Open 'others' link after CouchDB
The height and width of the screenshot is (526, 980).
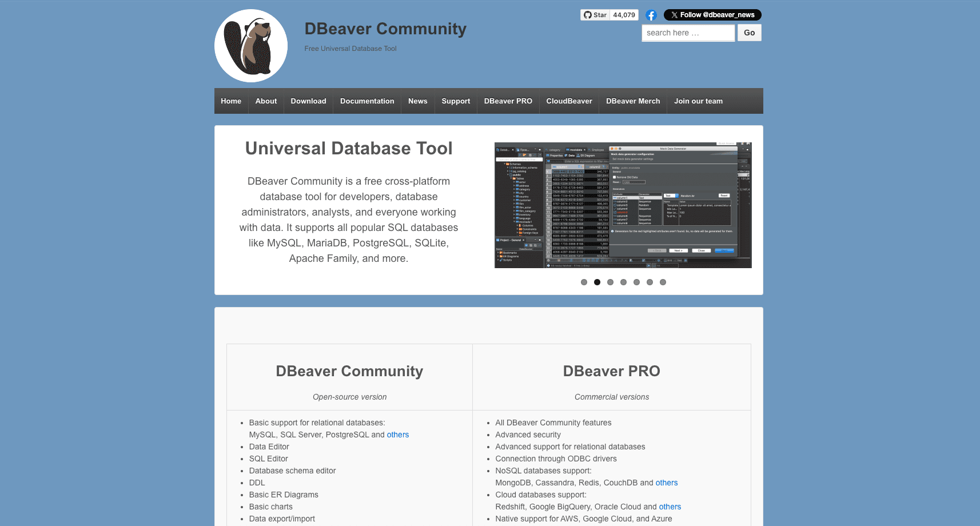pos(666,483)
